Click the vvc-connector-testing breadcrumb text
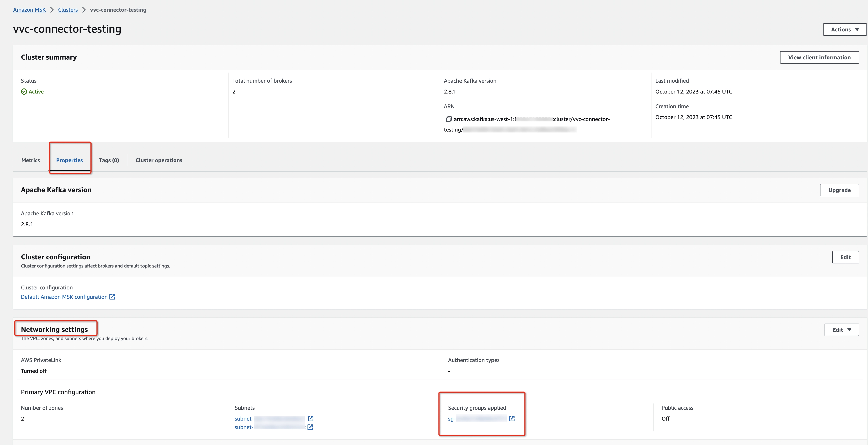Viewport: 868px width, 445px height. tap(118, 10)
